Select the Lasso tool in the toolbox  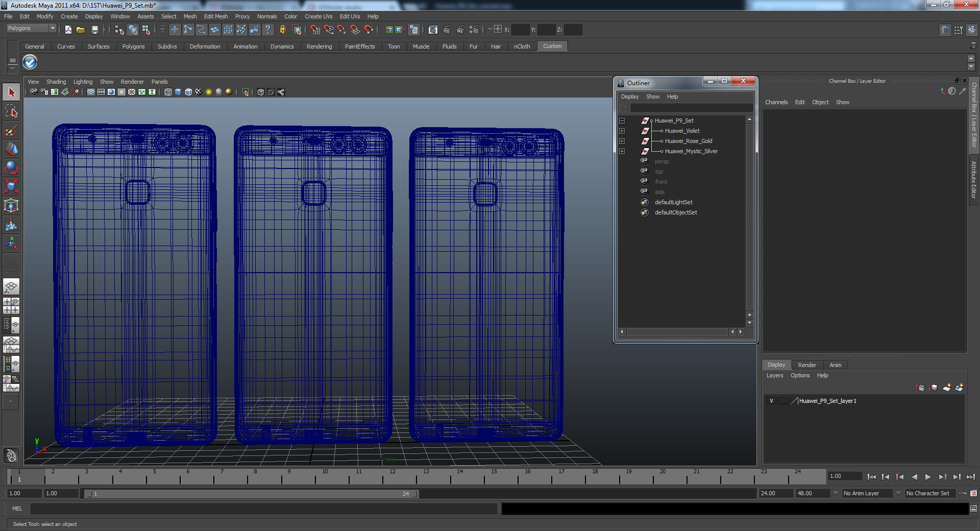(x=11, y=111)
